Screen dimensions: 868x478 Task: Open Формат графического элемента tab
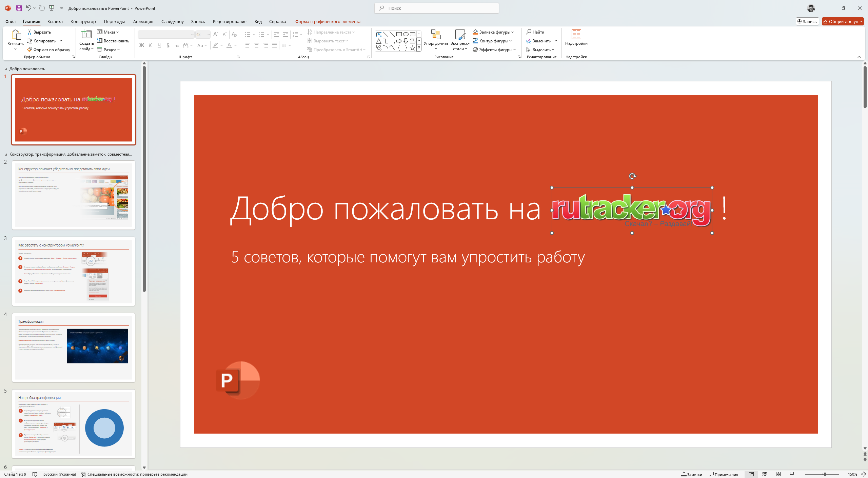(x=328, y=21)
